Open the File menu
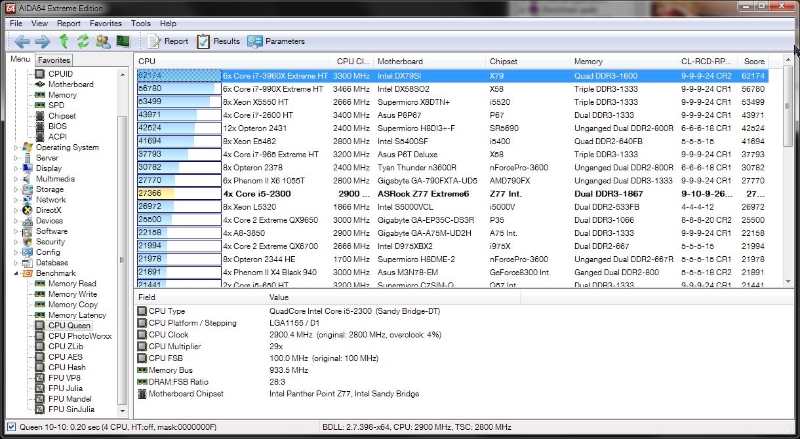Image resolution: width=800 pixels, height=439 pixels. 16,23
